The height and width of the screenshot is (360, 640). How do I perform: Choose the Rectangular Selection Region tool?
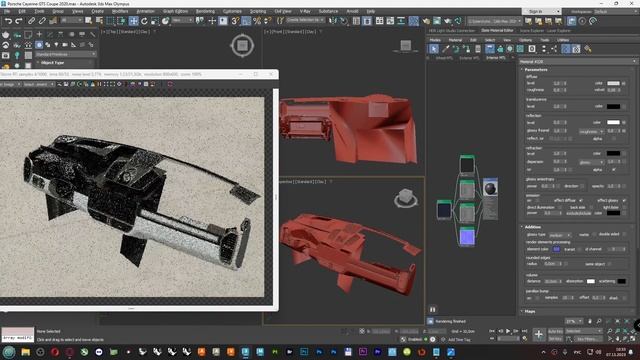111,21
